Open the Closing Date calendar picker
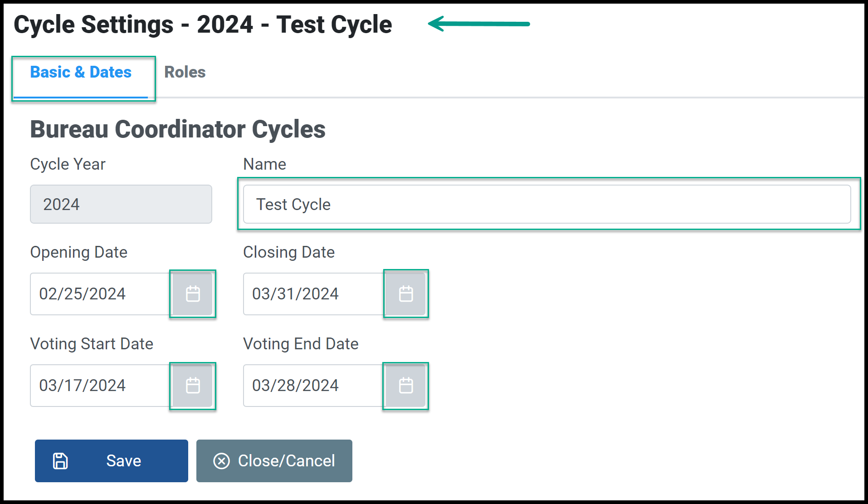The height and width of the screenshot is (504, 868). 406,294
